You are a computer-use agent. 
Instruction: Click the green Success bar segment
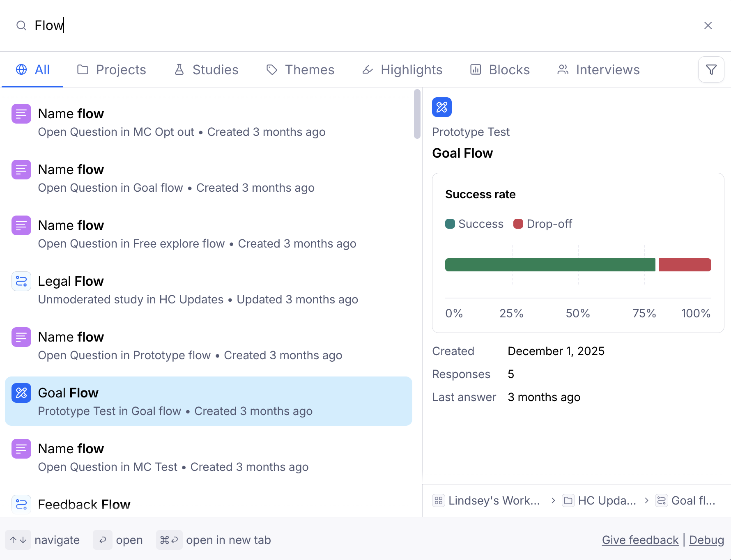[x=550, y=265]
